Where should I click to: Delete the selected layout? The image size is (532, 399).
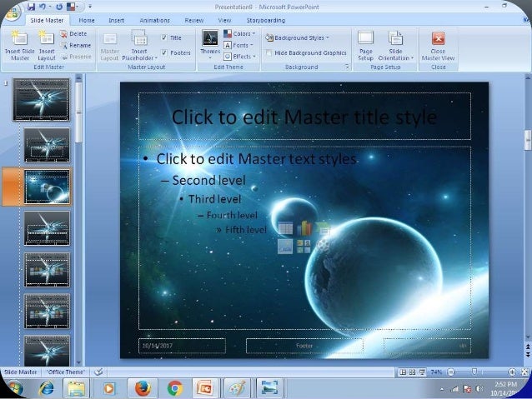coord(73,33)
